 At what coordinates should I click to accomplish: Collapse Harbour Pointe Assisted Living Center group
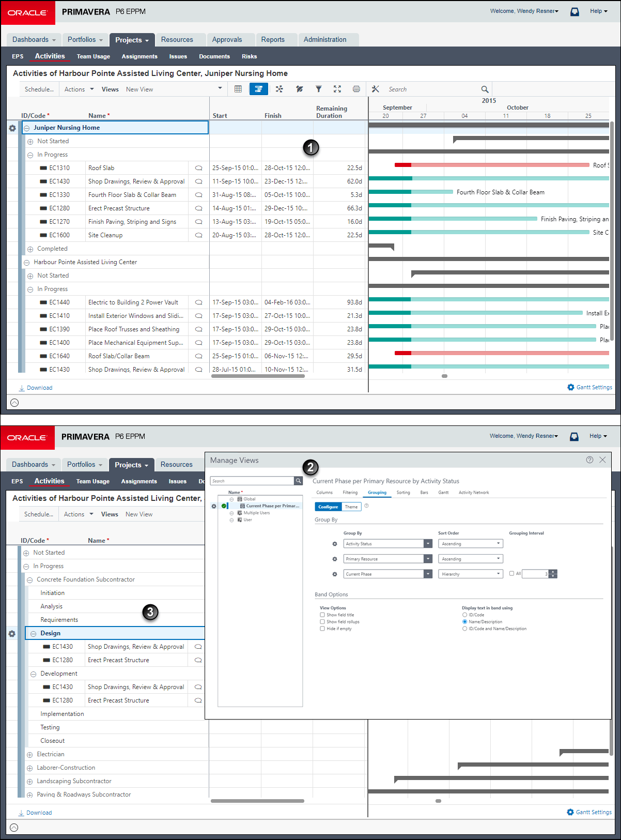coord(26,263)
